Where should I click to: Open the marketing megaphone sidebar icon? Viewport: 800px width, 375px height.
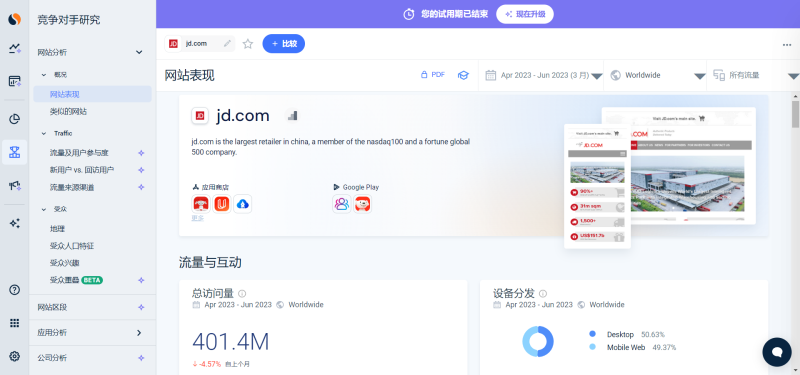pyautogui.click(x=14, y=186)
